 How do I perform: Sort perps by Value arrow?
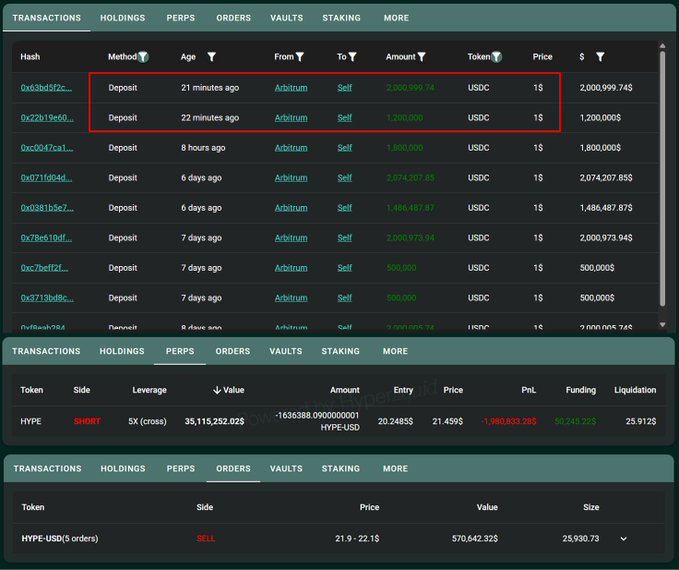[x=217, y=390]
